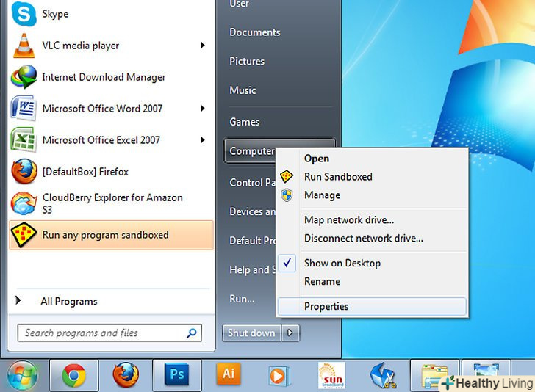Open Control Panel in the Start menu
The width and height of the screenshot is (535, 392).
click(x=253, y=182)
